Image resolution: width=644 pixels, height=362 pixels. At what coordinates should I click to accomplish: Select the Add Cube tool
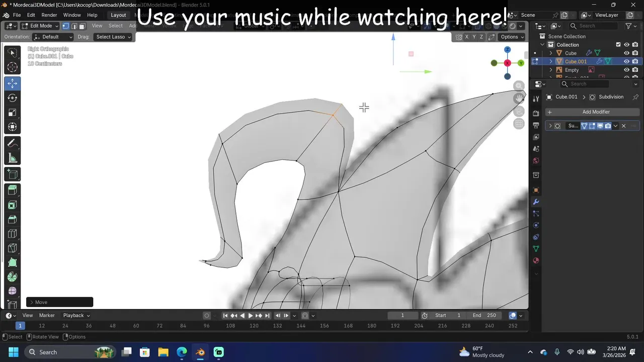pyautogui.click(x=13, y=174)
